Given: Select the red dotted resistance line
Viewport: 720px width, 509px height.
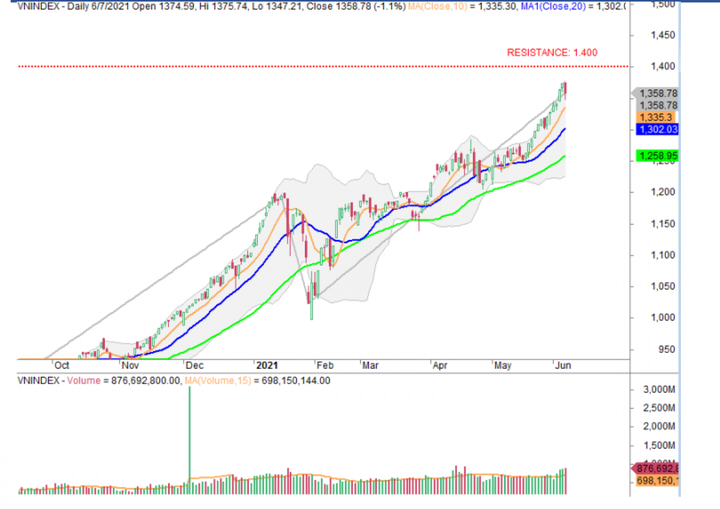Looking at the screenshot, I should tap(300, 67).
